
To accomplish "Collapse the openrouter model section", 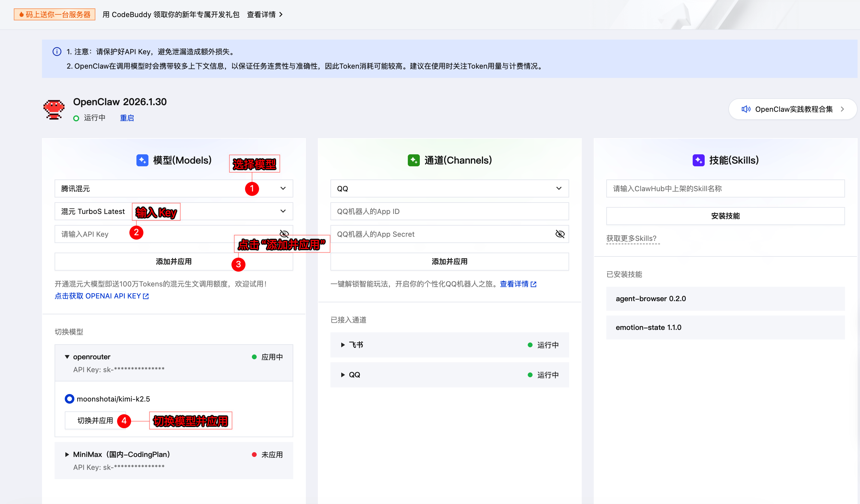I will pos(67,357).
